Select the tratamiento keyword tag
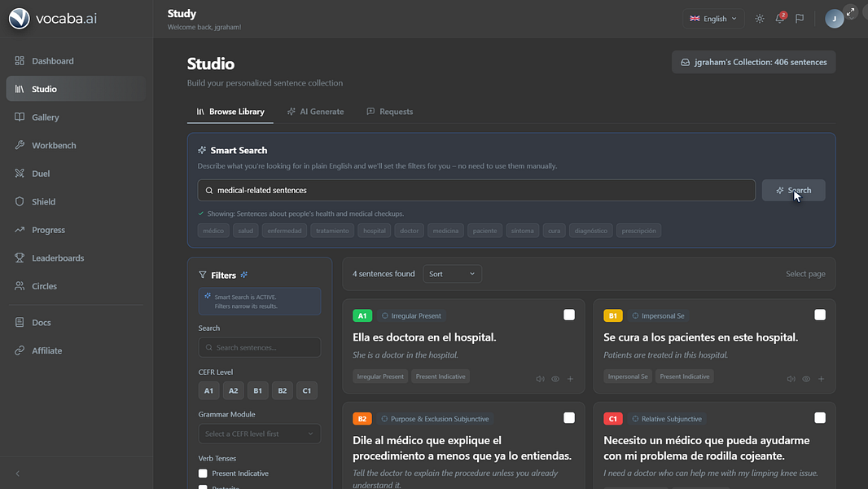868x489 pixels. point(332,231)
